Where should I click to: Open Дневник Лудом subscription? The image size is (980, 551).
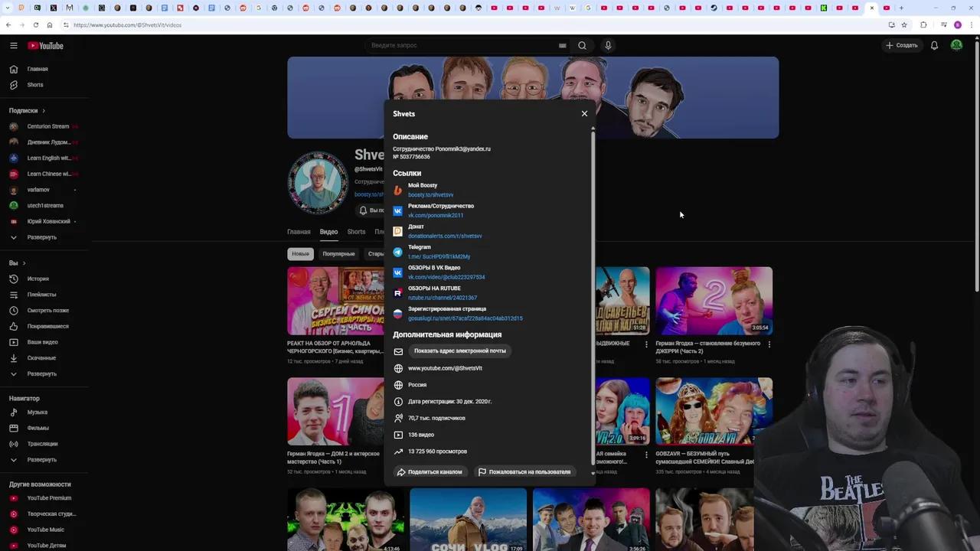point(47,142)
